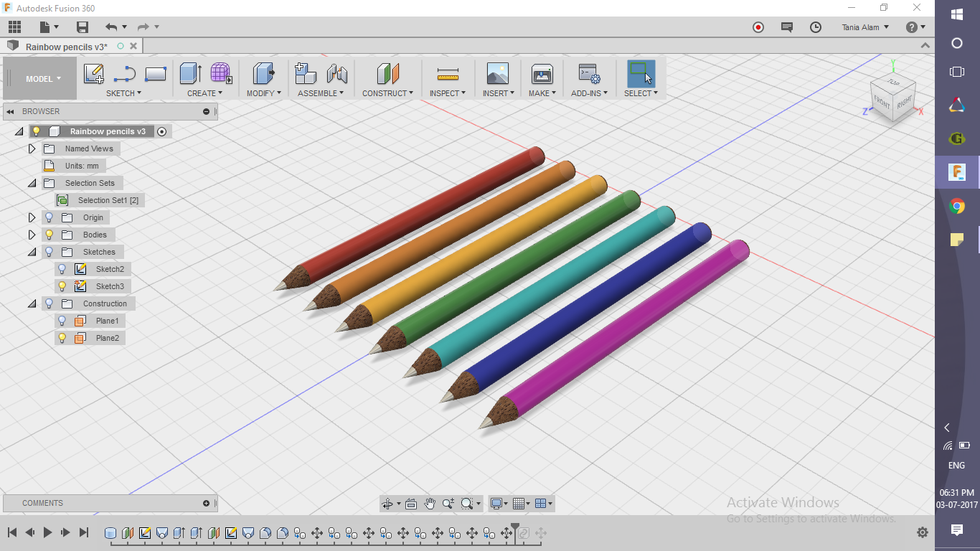The height and width of the screenshot is (551, 980).
Task: Open Chrome from the Windows taskbar
Action: (x=957, y=207)
